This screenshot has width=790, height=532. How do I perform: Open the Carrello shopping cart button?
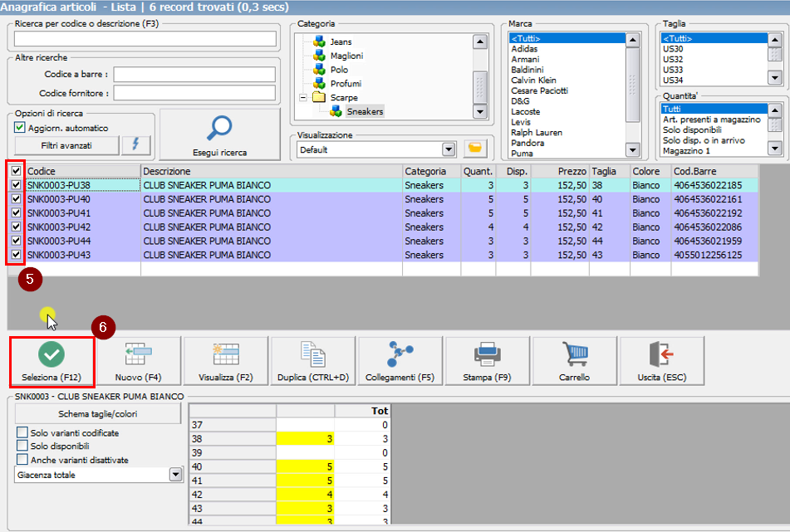pos(574,361)
